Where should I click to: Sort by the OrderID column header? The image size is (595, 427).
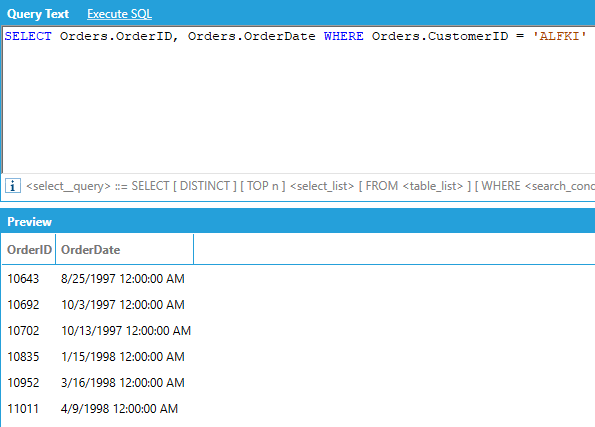(x=29, y=250)
